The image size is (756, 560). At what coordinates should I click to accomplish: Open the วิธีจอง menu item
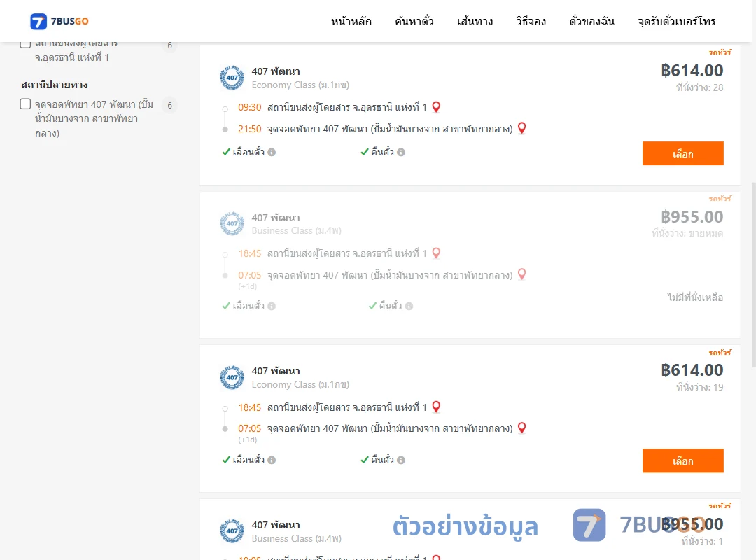pyautogui.click(x=531, y=21)
